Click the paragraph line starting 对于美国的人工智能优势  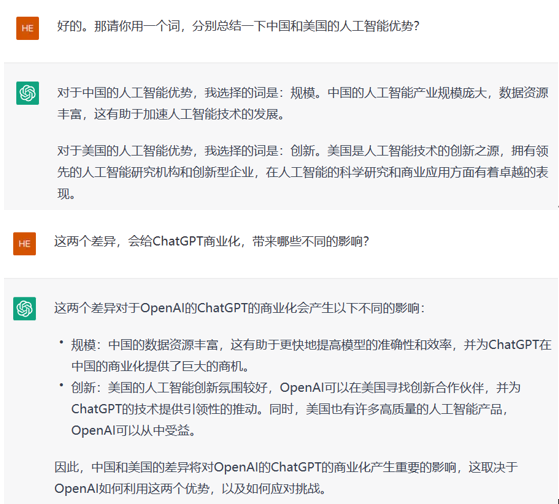pos(303,151)
